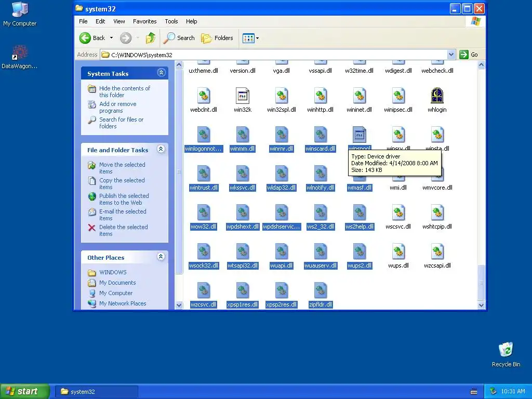
Task: Select the winmm.dll file icon
Action: 243,135
